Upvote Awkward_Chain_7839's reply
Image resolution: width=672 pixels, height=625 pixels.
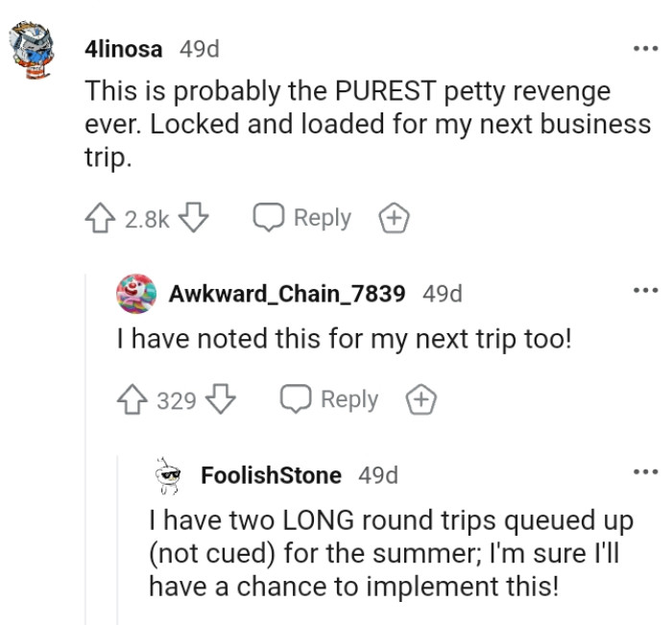click(x=132, y=399)
